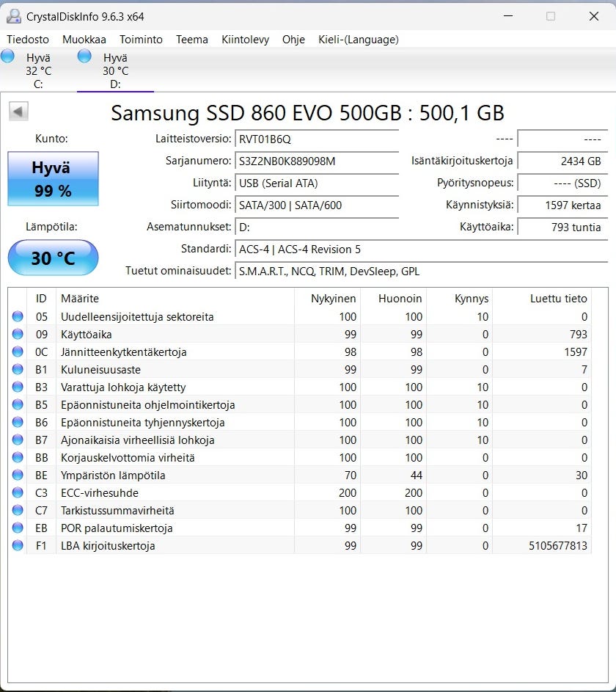616x692 pixels.
Task: Click the Samsung SSD 860 EVO 500GB title
Action: pyautogui.click(x=307, y=113)
